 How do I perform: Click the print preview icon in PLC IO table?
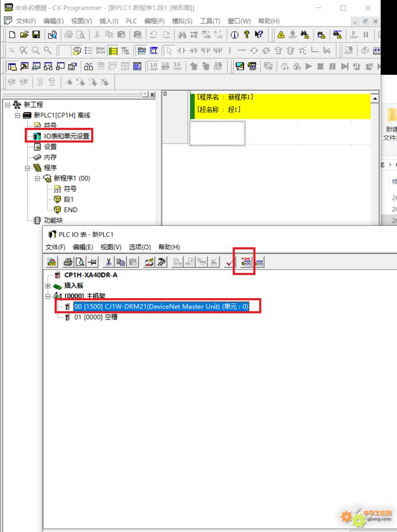[x=80, y=262]
